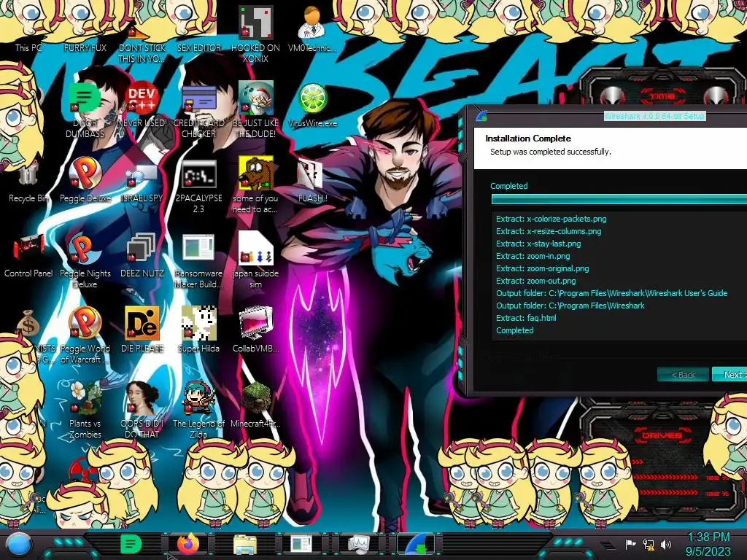Select the Ransomware Maker Build... desktop icon
Screen dimensions: 747x560
coord(198,248)
